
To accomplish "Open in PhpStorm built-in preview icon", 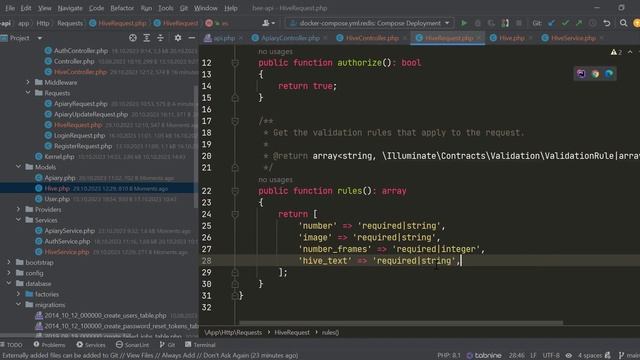I will [x=581, y=74].
